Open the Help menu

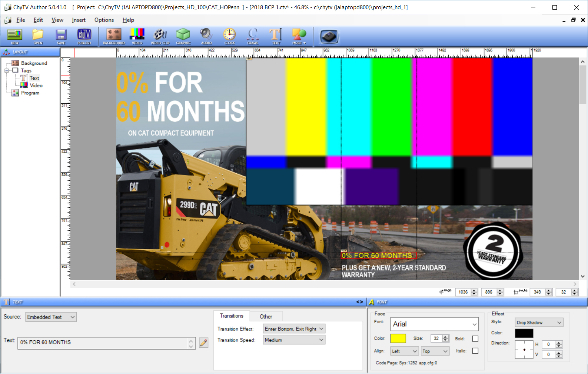coord(128,20)
